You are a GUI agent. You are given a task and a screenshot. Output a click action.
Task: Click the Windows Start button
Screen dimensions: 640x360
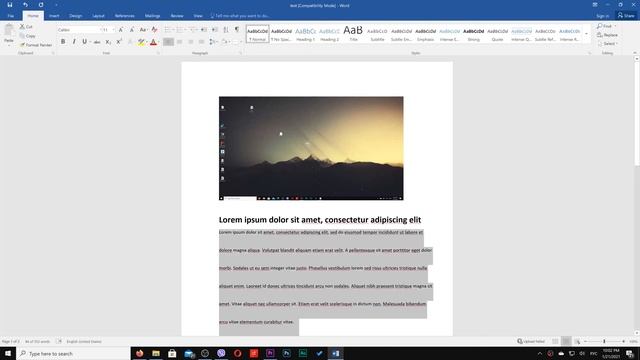[x=8, y=353]
